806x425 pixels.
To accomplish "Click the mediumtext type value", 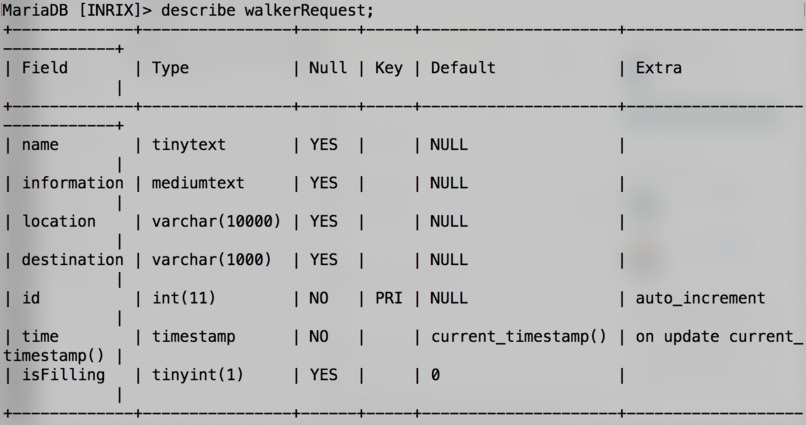I will (198, 183).
